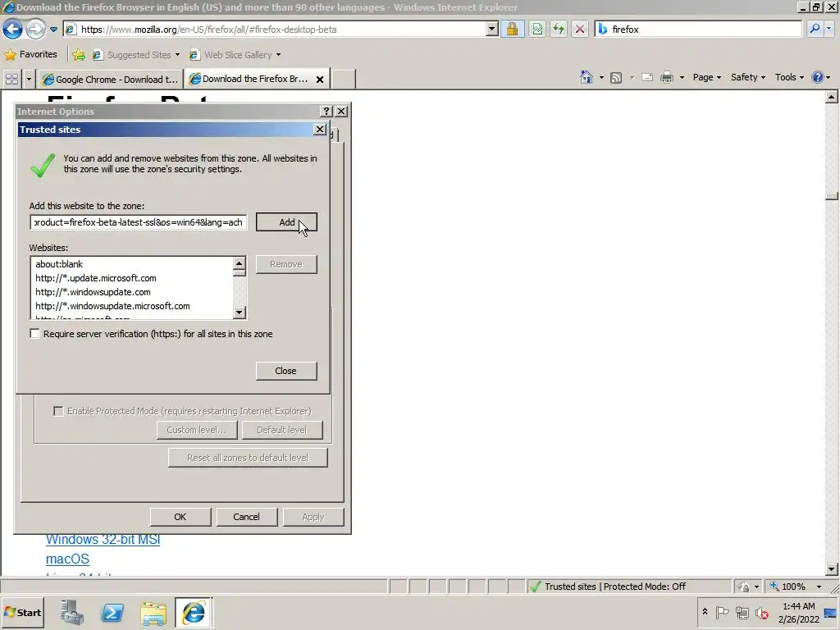Screen dimensions: 840x630
Task: Click the address bar URL field
Action: pos(274,30)
